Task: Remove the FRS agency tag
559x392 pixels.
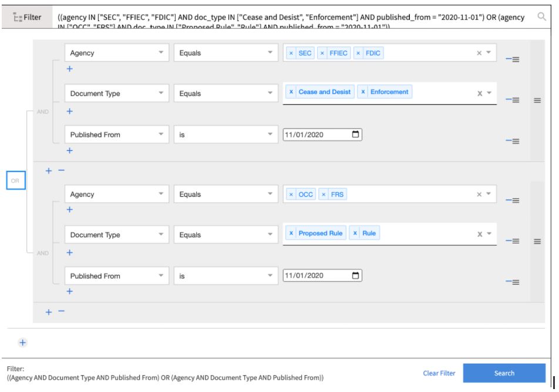Action: 324,195
